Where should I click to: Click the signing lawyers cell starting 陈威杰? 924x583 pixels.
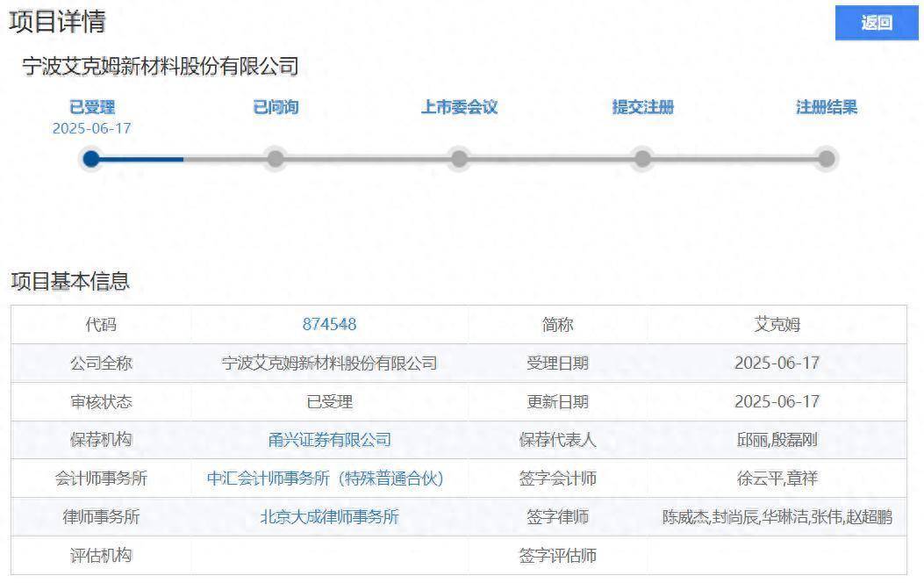pyautogui.click(x=777, y=517)
